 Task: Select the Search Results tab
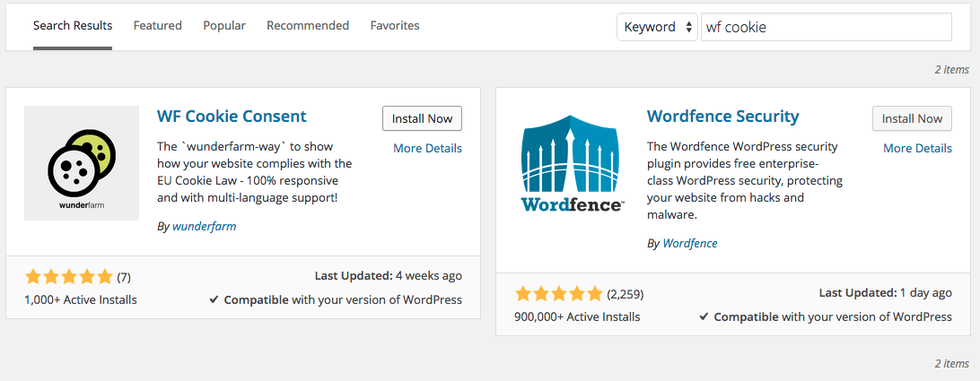pos(73,26)
